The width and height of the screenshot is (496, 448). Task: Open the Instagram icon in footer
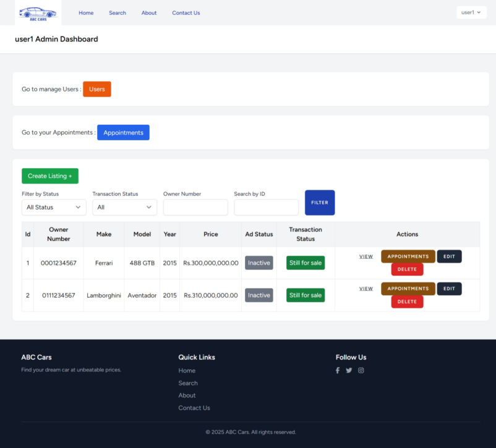pyautogui.click(x=361, y=370)
